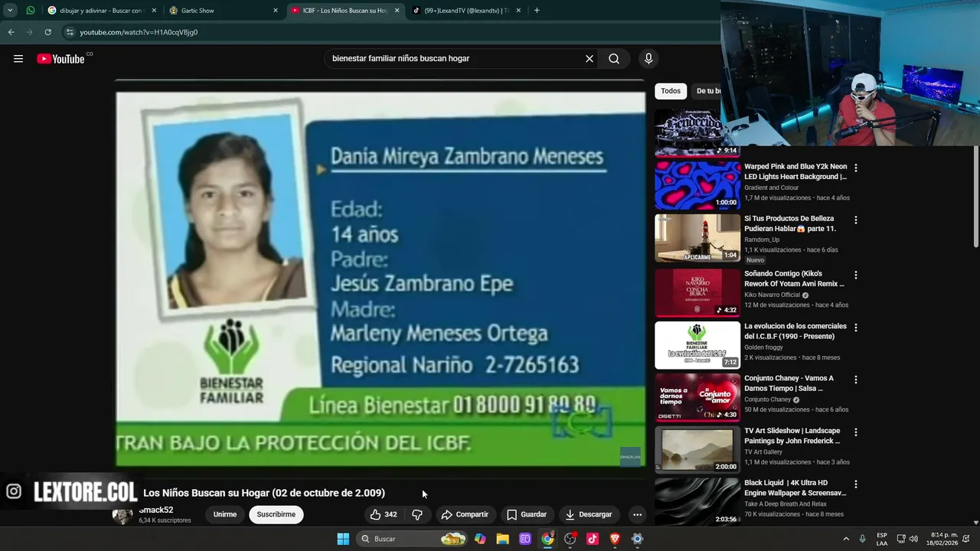This screenshot has height=551, width=980.
Task: Open options for TV Art Slideshow video
Action: (x=856, y=432)
